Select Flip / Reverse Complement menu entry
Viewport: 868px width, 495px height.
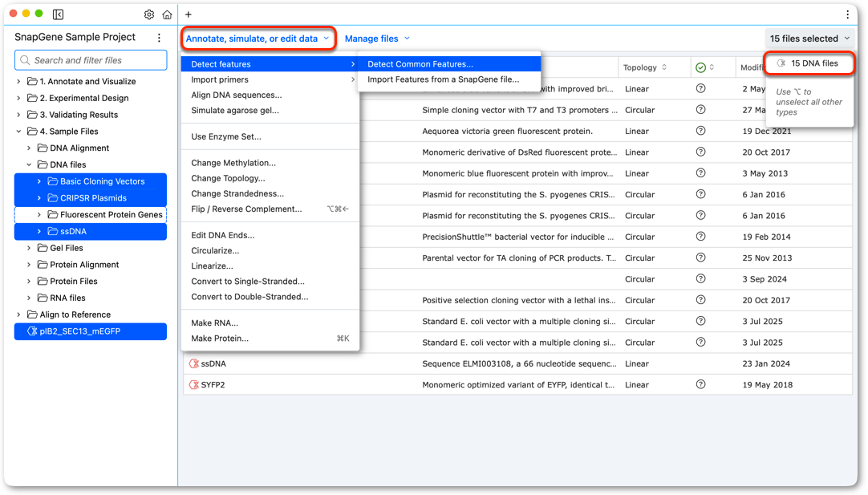[270, 209]
